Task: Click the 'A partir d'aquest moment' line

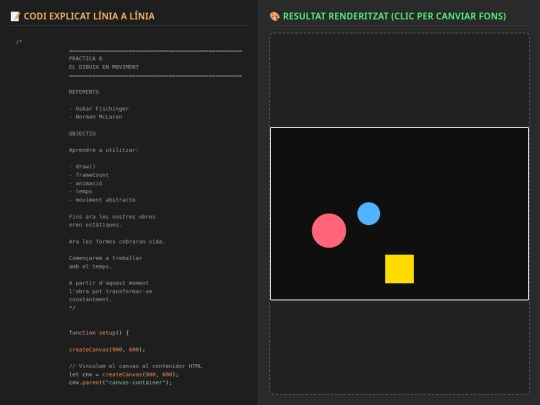Action: pos(109,283)
